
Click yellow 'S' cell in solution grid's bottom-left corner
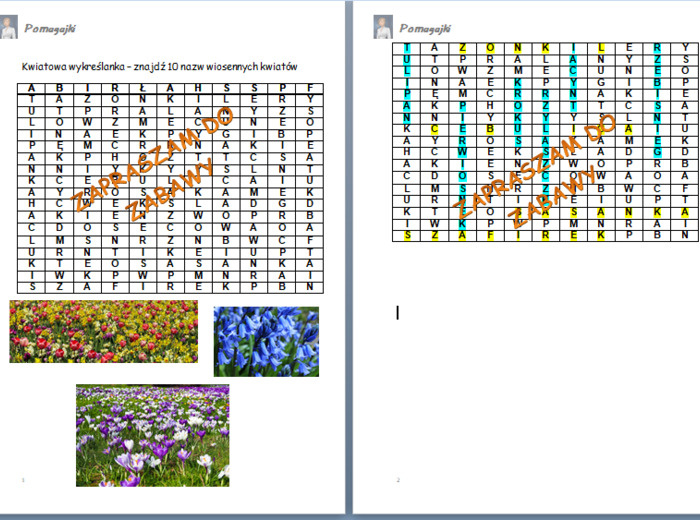(407, 236)
